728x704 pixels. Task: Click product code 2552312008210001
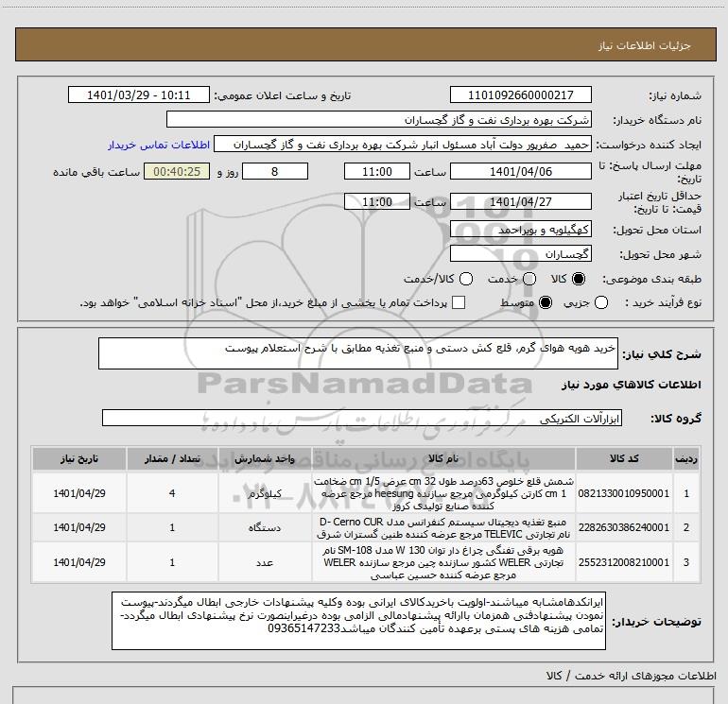(x=624, y=562)
